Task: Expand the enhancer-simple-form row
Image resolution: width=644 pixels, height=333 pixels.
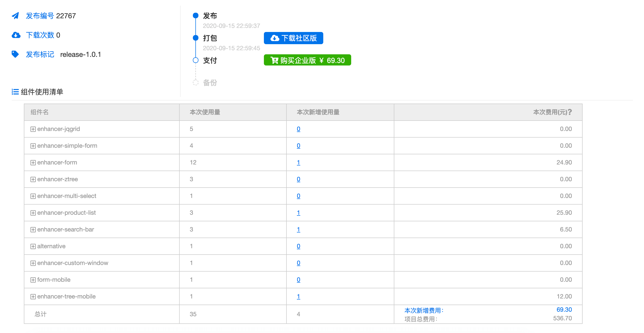Action: [33, 146]
